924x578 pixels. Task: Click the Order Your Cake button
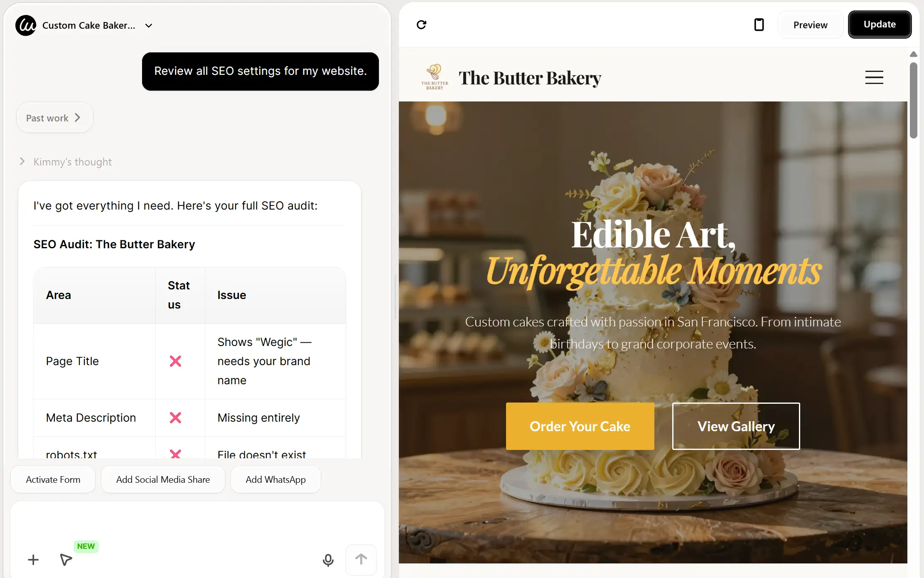pyautogui.click(x=580, y=426)
